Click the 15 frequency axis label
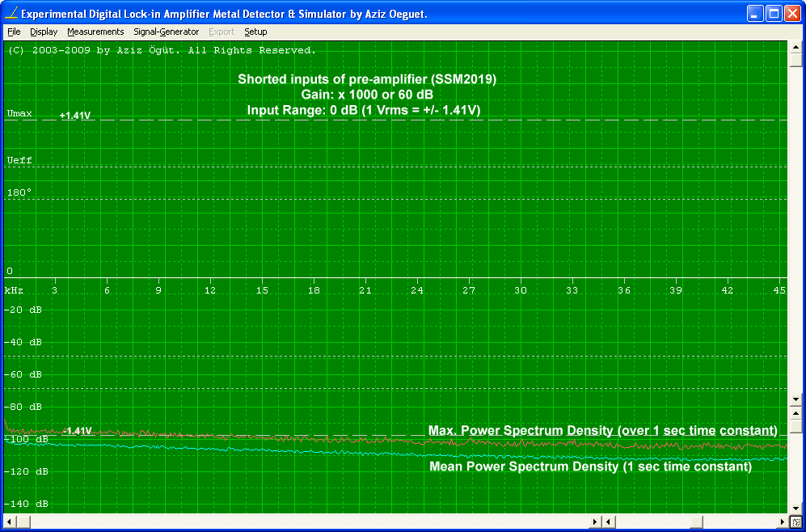Screen dimensions: 806x532 tap(262, 290)
